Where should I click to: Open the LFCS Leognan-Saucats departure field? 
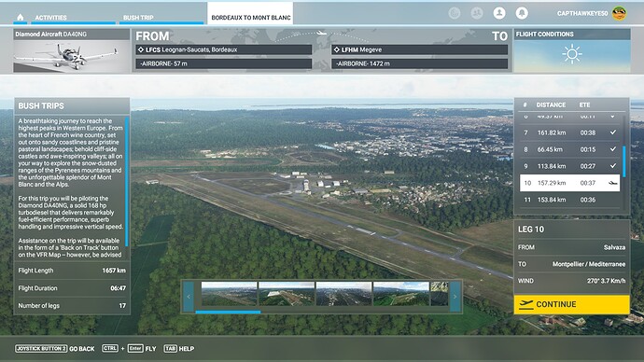tap(223, 49)
